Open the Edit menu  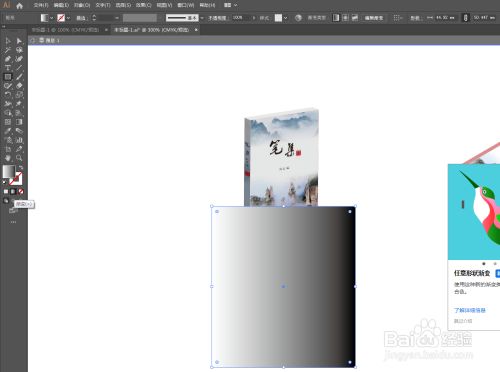pos(61,5)
